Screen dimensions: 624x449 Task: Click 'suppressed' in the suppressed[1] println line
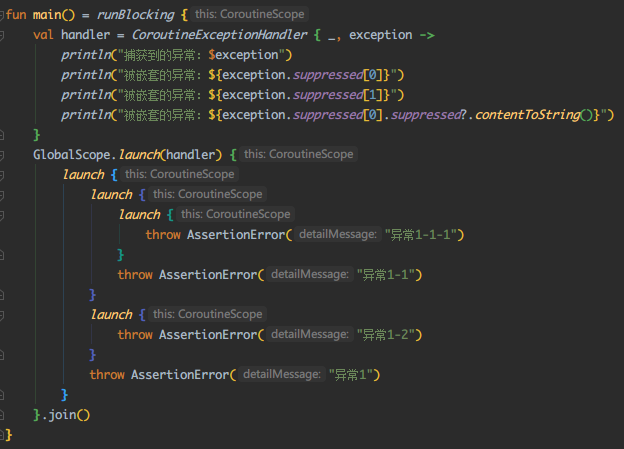coord(328,95)
